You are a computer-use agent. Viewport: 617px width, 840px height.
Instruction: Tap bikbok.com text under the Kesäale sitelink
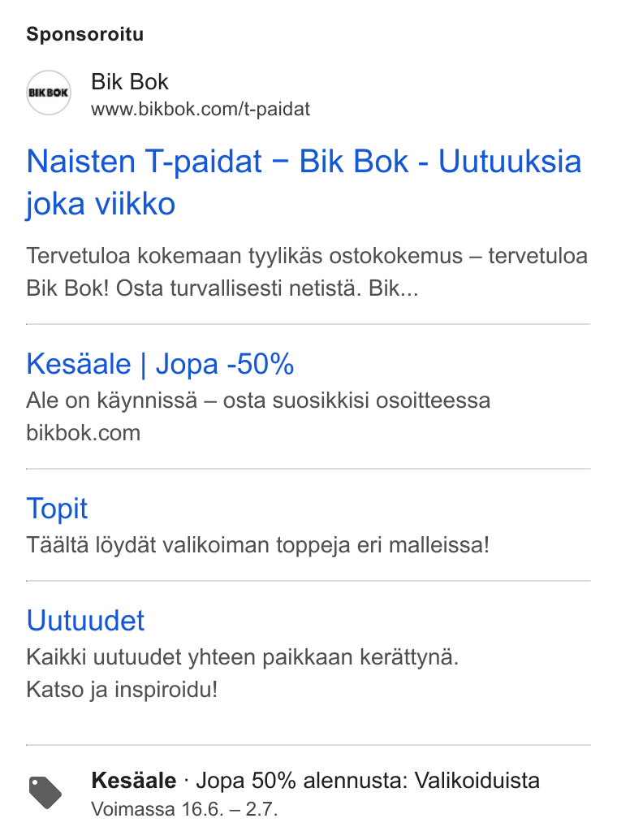click(x=84, y=433)
